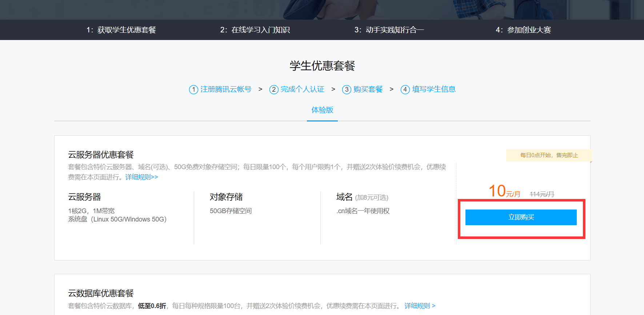Open step 1: 获取学生优惠套餐

[121, 30]
